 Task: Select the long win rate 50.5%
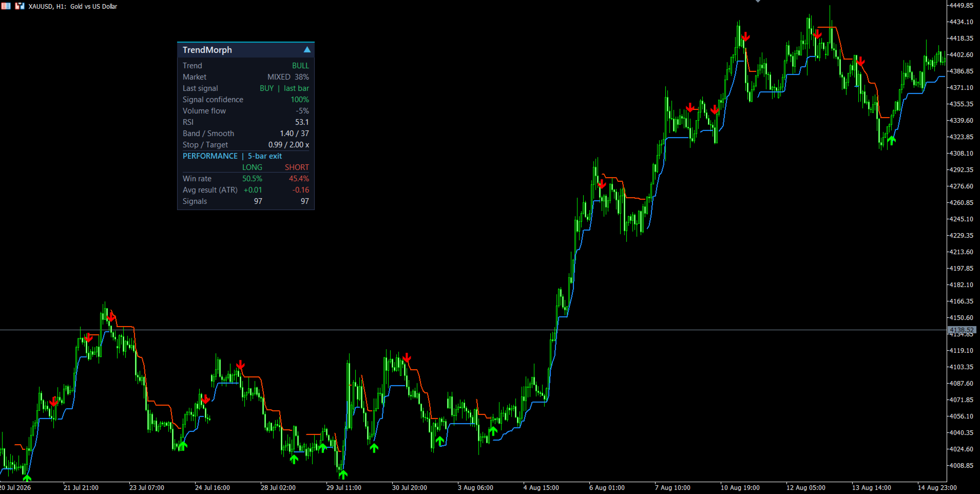(x=252, y=179)
